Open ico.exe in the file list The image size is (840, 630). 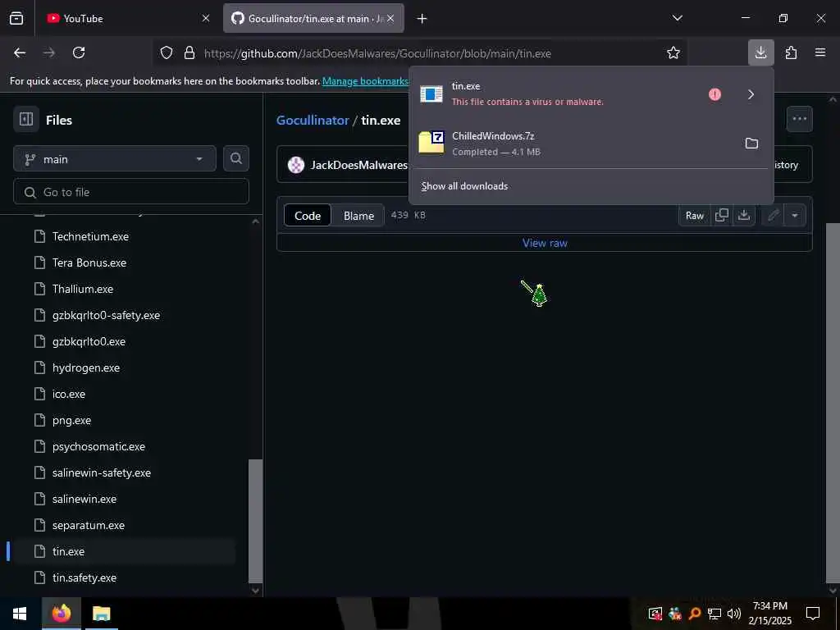(x=69, y=394)
